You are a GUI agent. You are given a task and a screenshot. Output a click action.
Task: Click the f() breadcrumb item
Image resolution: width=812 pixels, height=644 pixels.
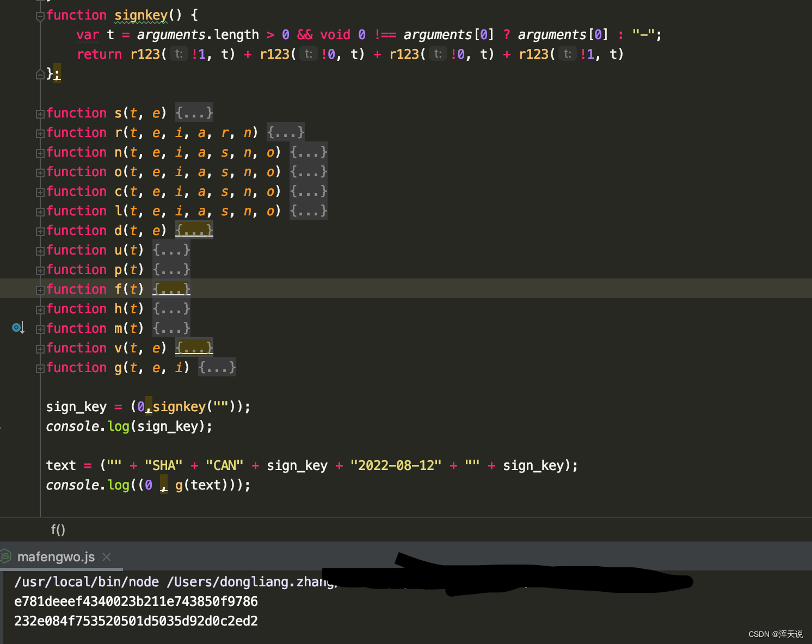tap(58, 530)
